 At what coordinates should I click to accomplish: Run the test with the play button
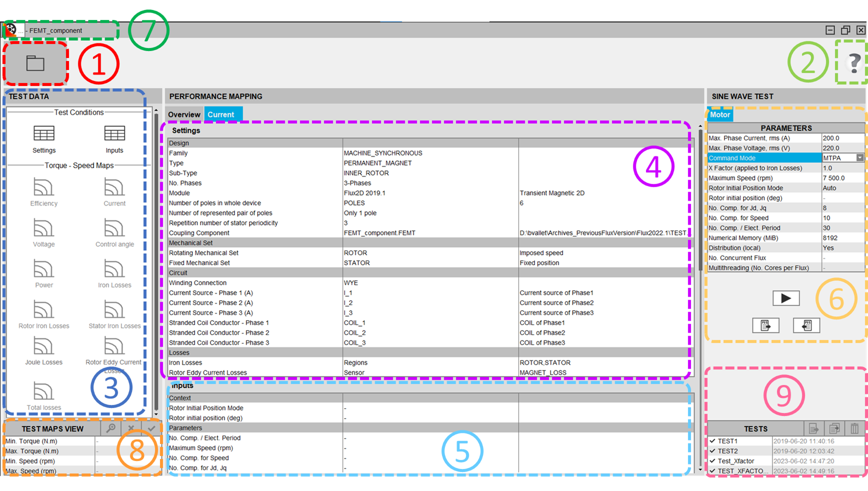coord(785,298)
